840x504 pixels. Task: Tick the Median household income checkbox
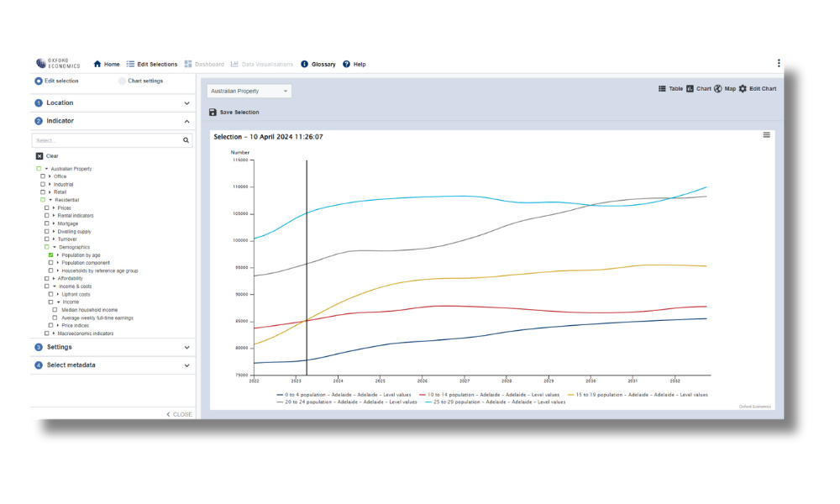[55, 309]
